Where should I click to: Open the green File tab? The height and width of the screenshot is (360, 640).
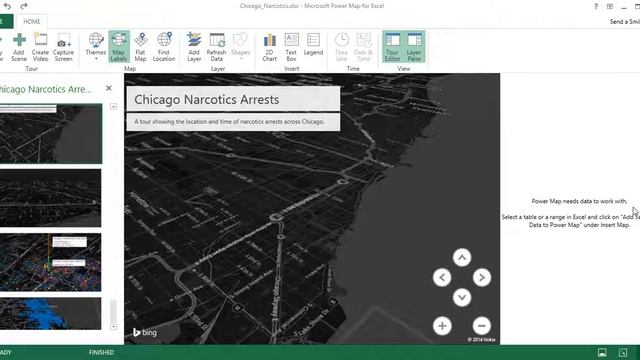point(6,22)
